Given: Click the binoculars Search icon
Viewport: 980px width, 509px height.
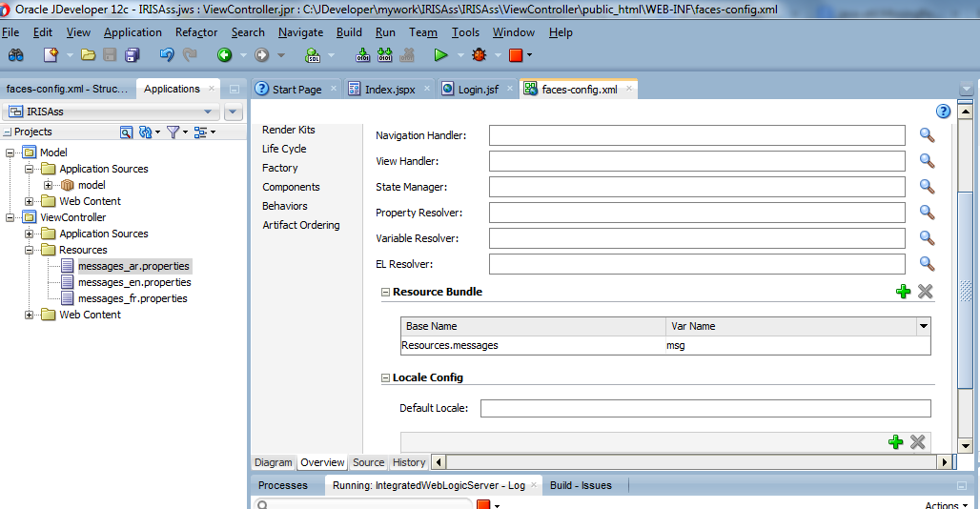Looking at the screenshot, I should point(16,55).
